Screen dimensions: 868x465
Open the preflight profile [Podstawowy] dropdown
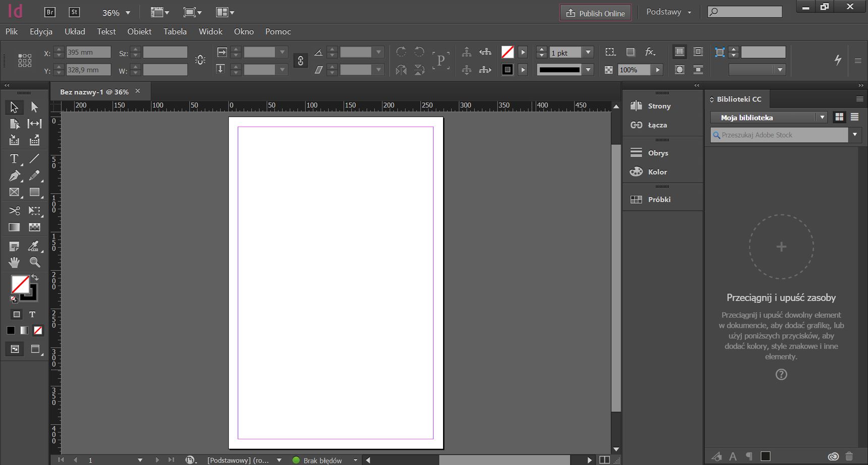click(279, 460)
